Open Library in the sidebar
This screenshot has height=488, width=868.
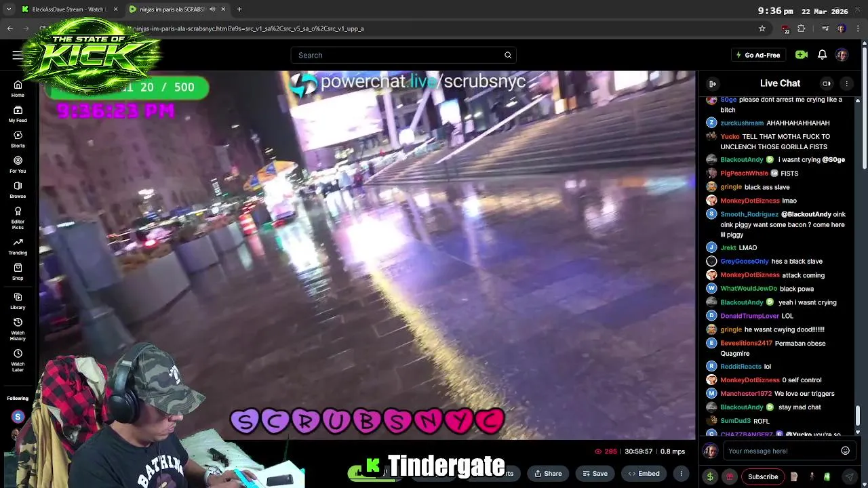coord(18,301)
